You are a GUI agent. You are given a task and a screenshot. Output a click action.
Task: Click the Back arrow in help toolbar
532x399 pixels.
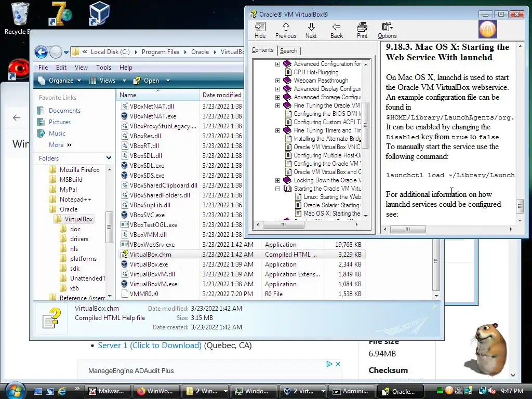(x=337, y=30)
